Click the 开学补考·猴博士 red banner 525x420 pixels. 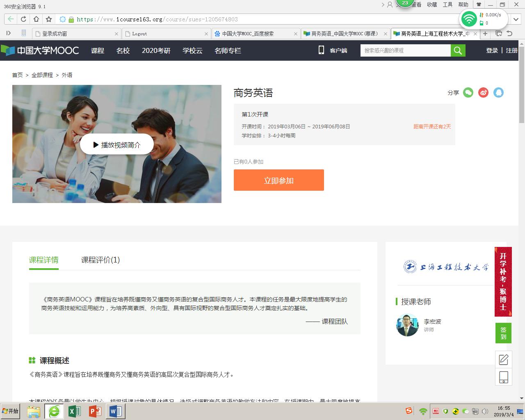(503, 282)
